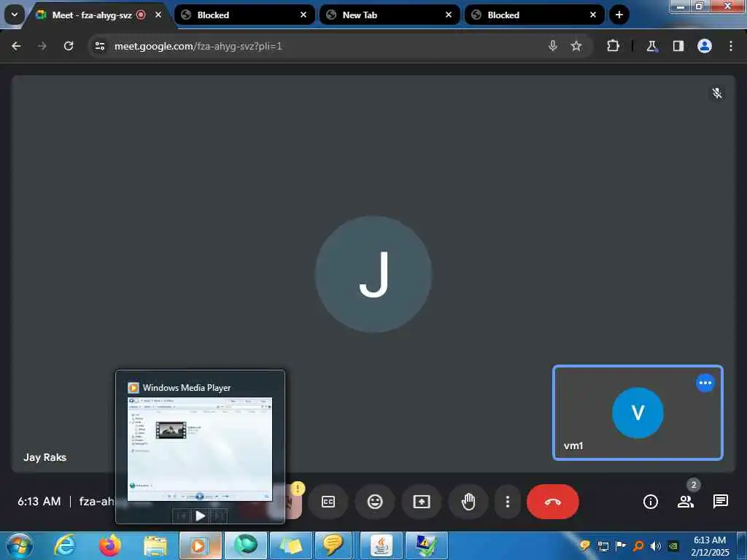
Task: Select the vm1 participant tile
Action: point(638,413)
